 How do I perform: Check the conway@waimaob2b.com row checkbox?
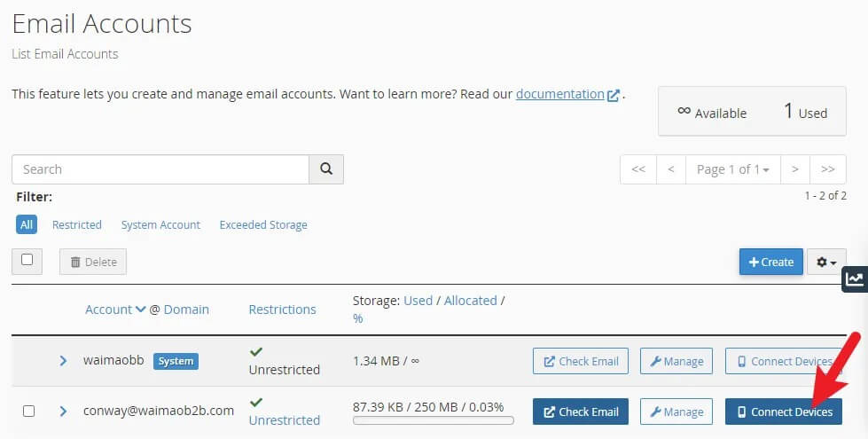point(28,412)
